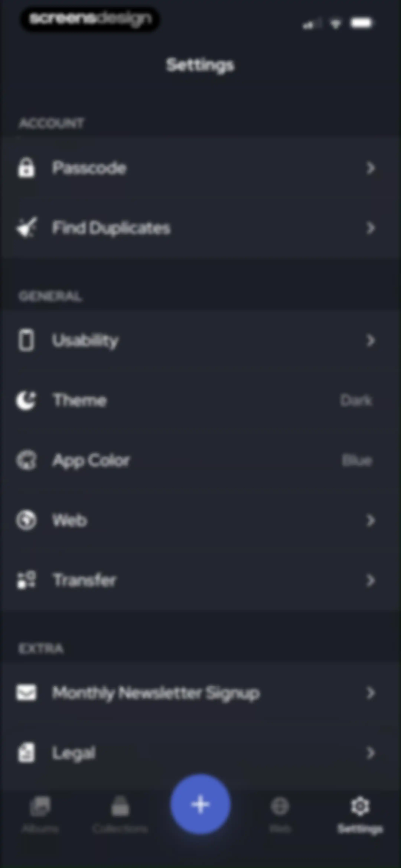The height and width of the screenshot is (868, 401).
Task: Open the Transfer row chevron
Action: (370, 580)
